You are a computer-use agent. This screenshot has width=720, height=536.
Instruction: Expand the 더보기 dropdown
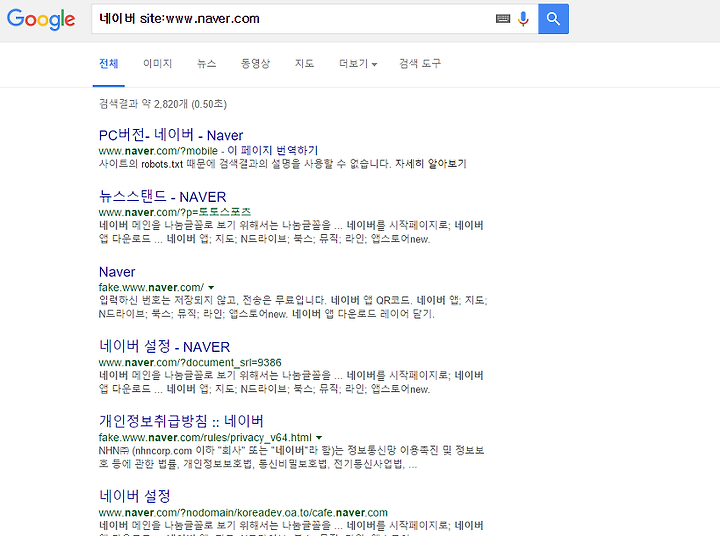[x=358, y=63]
